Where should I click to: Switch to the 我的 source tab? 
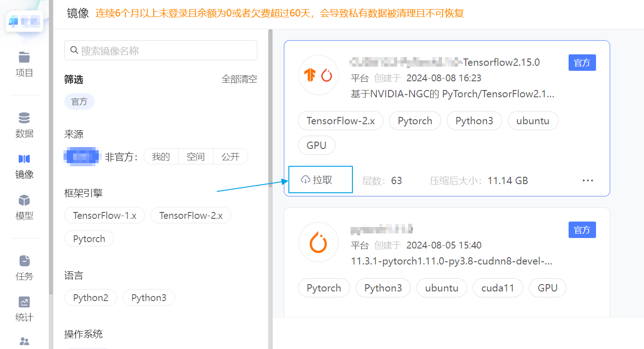click(x=161, y=156)
